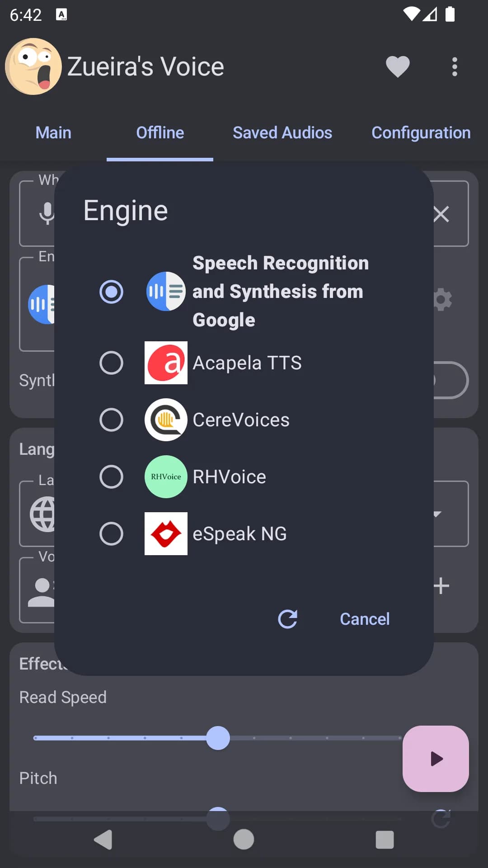Switch to the Main tab
This screenshot has height=868, width=488.
pyautogui.click(x=53, y=133)
